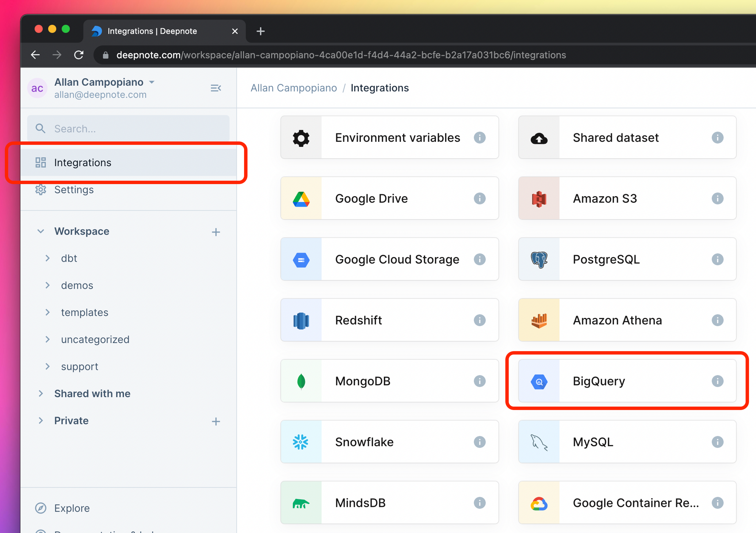Select Integrations in the sidebar
Viewport: 756px width, 533px height.
128,163
